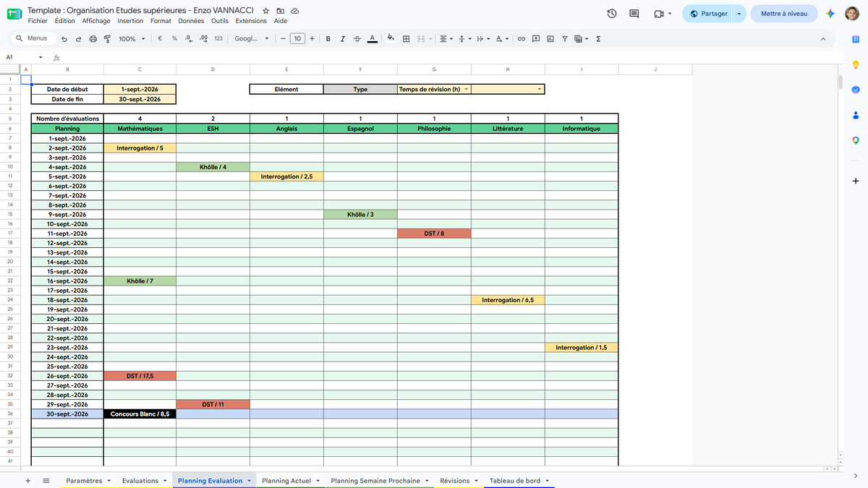The height and width of the screenshot is (488, 868).
Task: Redo the last undone action
Action: point(79,39)
